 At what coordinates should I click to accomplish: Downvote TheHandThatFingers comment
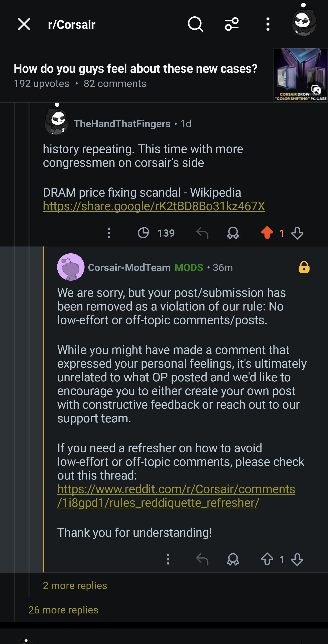tap(297, 233)
